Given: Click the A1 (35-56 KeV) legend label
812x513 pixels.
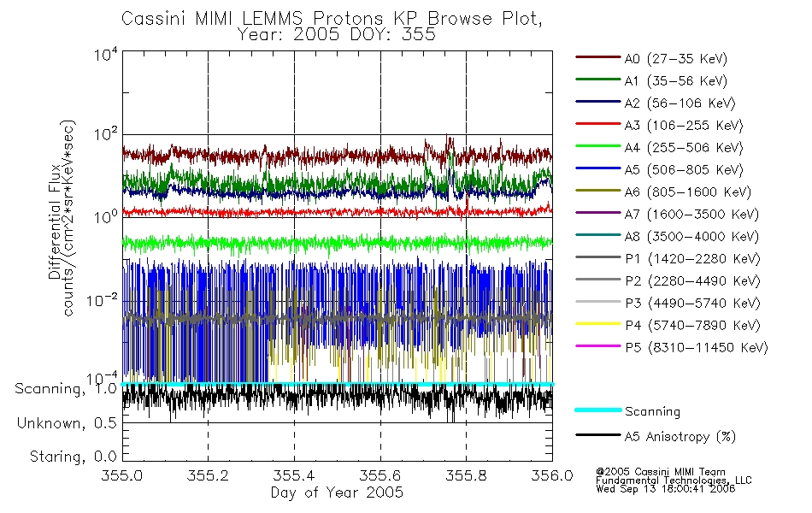Looking at the screenshot, I should point(676,81).
